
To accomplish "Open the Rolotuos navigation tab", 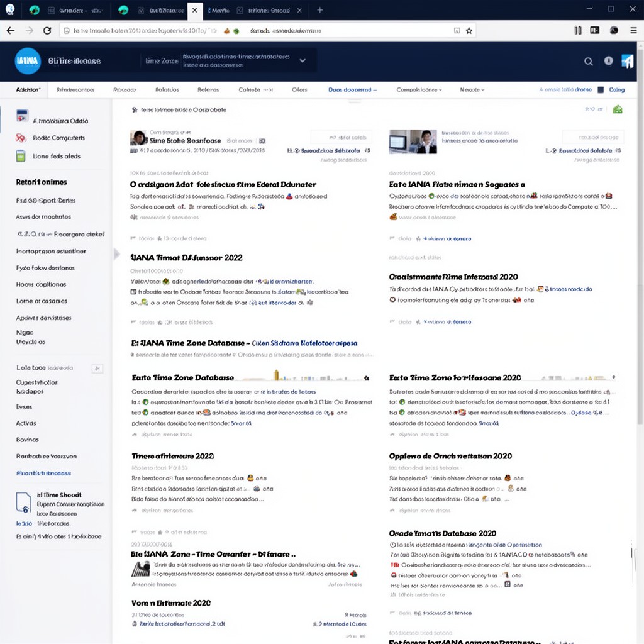I will (167, 89).
